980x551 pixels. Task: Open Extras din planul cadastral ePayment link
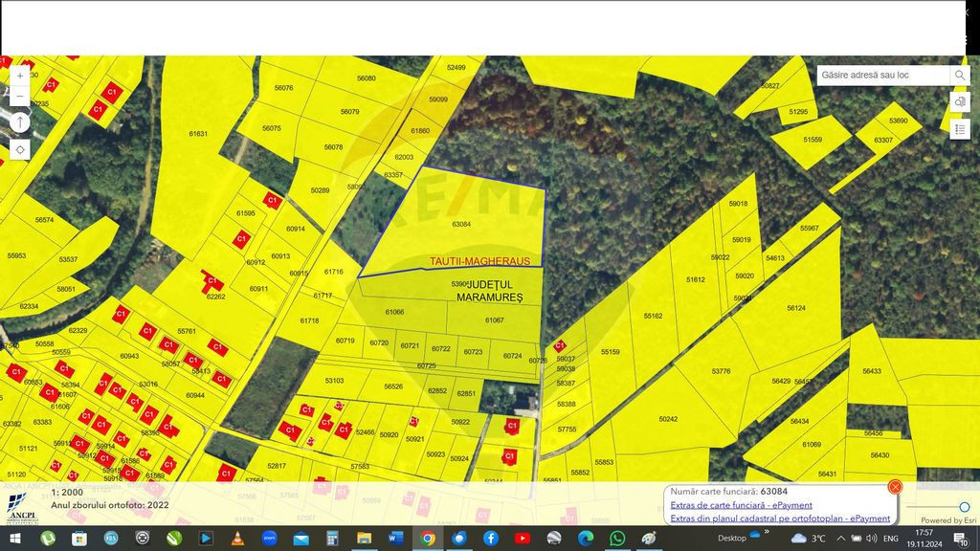tap(780, 518)
